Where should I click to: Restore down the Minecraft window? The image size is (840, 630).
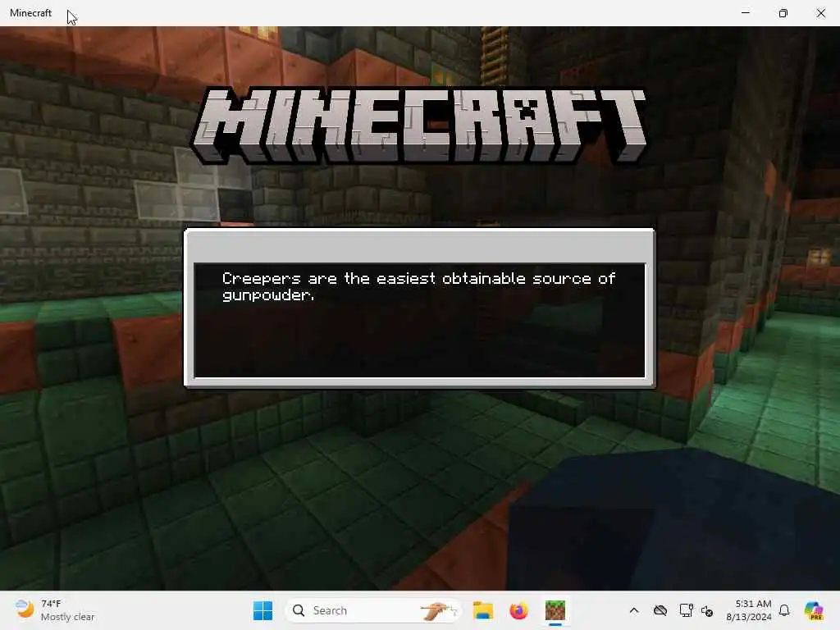click(783, 13)
